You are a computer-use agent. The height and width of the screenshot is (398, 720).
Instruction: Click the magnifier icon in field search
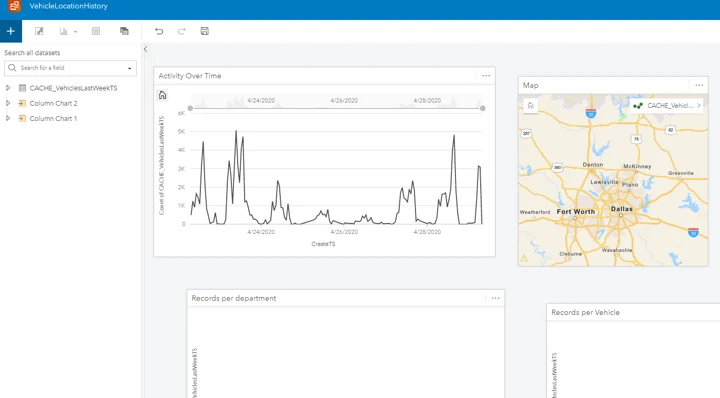12,67
